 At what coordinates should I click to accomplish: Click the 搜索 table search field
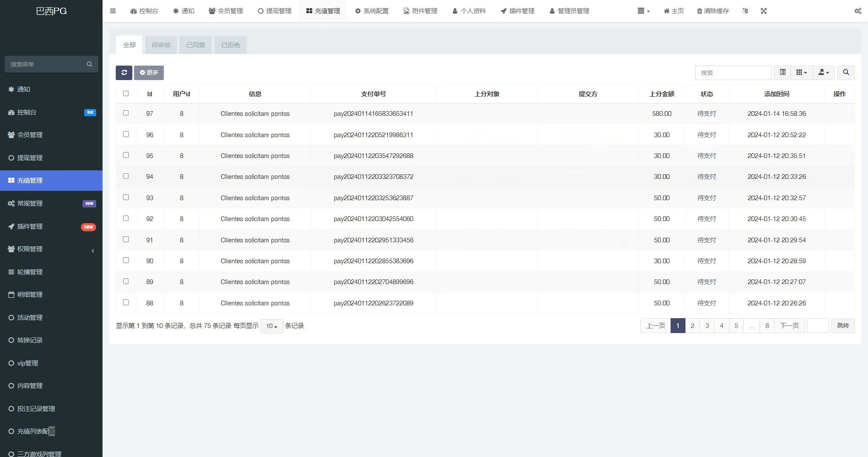coord(733,73)
